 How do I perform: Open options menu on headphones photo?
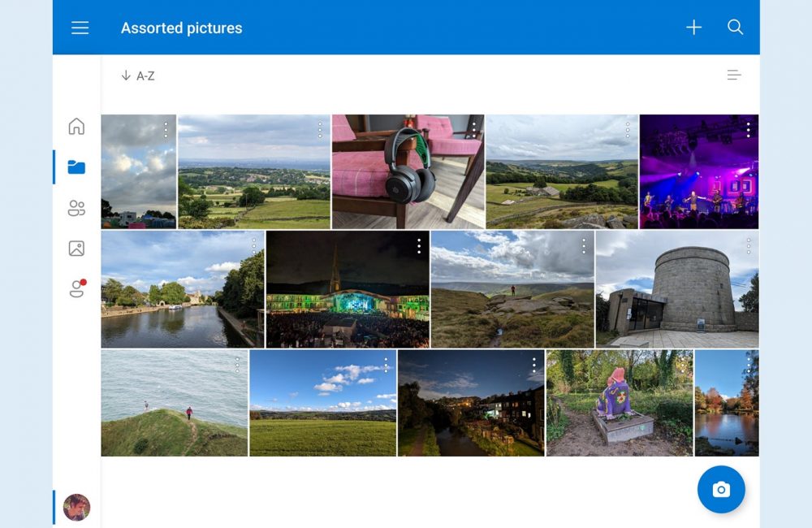tap(473, 130)
